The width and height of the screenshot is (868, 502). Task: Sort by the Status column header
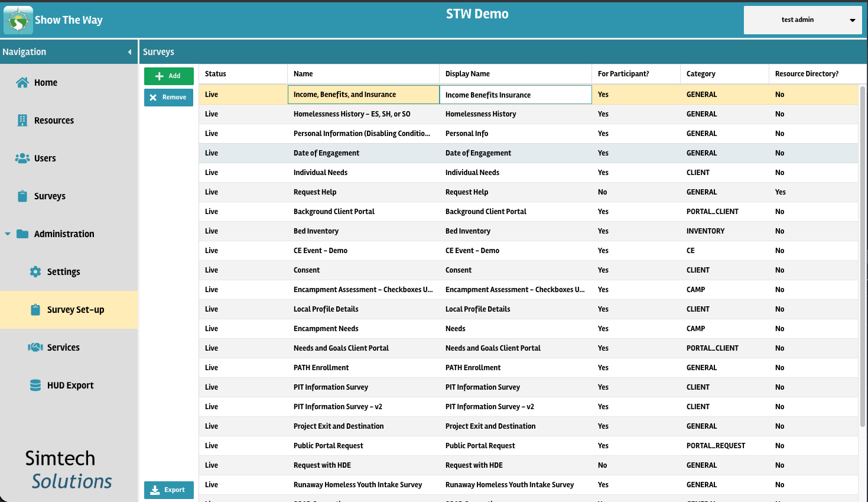coord(216,74)
